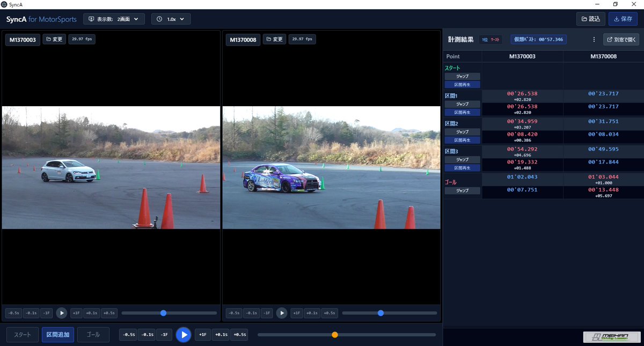Click the Meihan logo at bottom right

[611, 337]
